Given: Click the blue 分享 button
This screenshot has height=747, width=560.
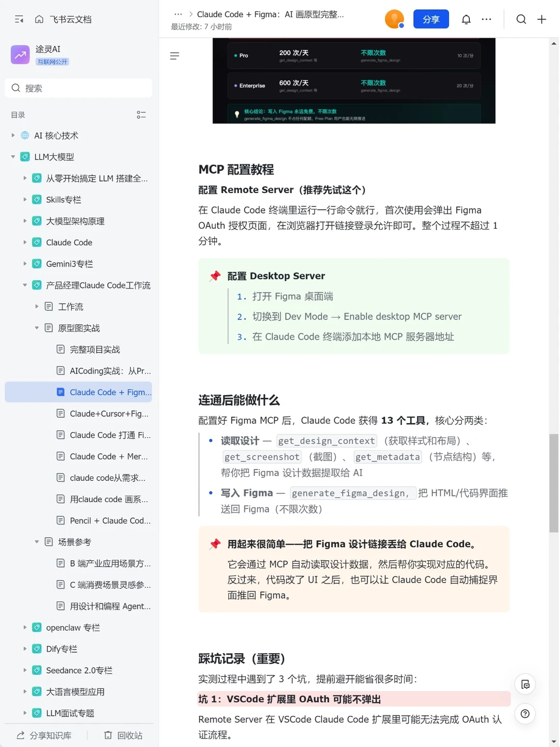Looking at the screenshot, I should tap(431, 19).
